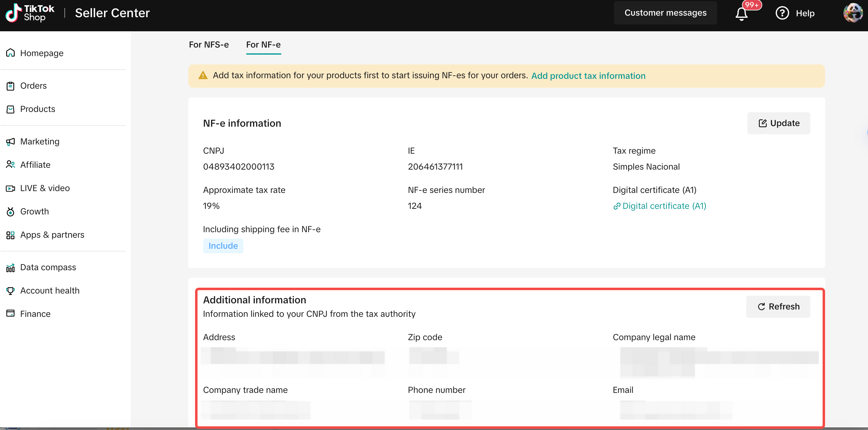Open the profile avatar in top bar
Screen dimensions: 868x430
[x=852, y=13]
